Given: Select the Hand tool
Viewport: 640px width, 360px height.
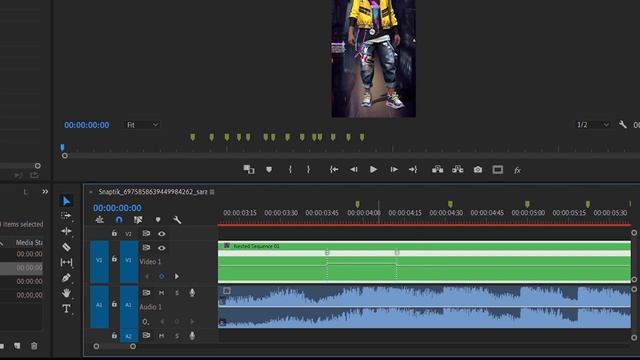Looking at the screenshot, I should point(66,293).
